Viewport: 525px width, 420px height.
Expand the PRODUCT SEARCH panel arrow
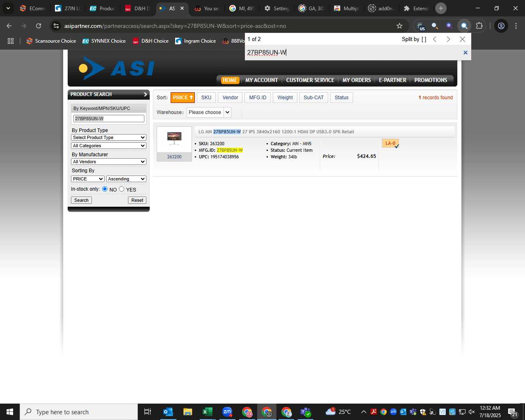pyautogui.click(x=145, y=94)
